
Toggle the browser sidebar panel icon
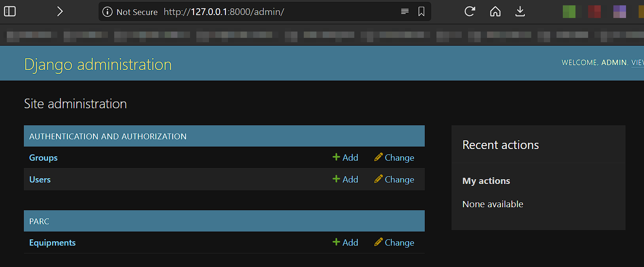10,11
